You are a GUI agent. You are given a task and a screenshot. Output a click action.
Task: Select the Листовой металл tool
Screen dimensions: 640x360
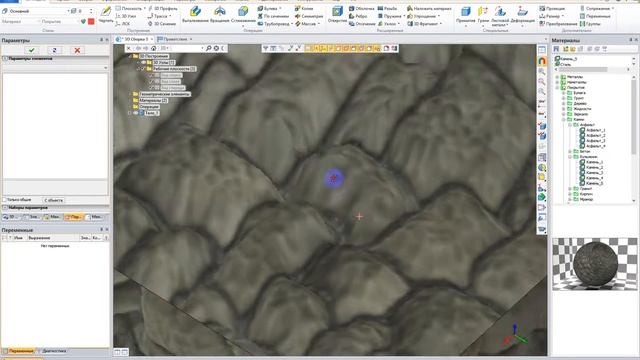pyautogui.click(x=500, y=16)
